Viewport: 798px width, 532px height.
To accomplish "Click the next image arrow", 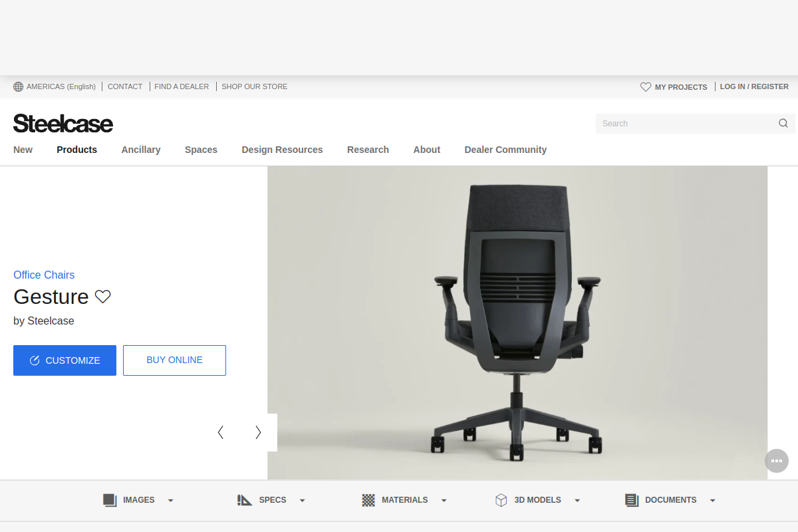I will pos(258,432).
